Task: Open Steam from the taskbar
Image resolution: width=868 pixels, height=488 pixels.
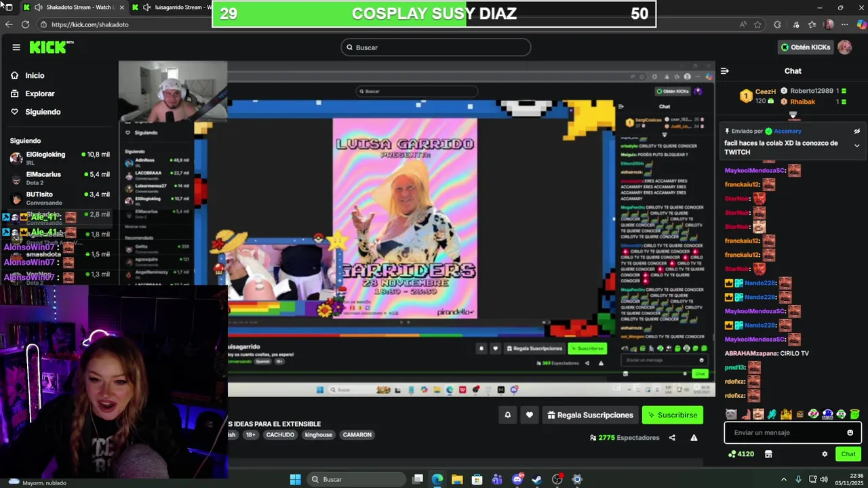Action: pyautogui.click(x=537, y=479)
